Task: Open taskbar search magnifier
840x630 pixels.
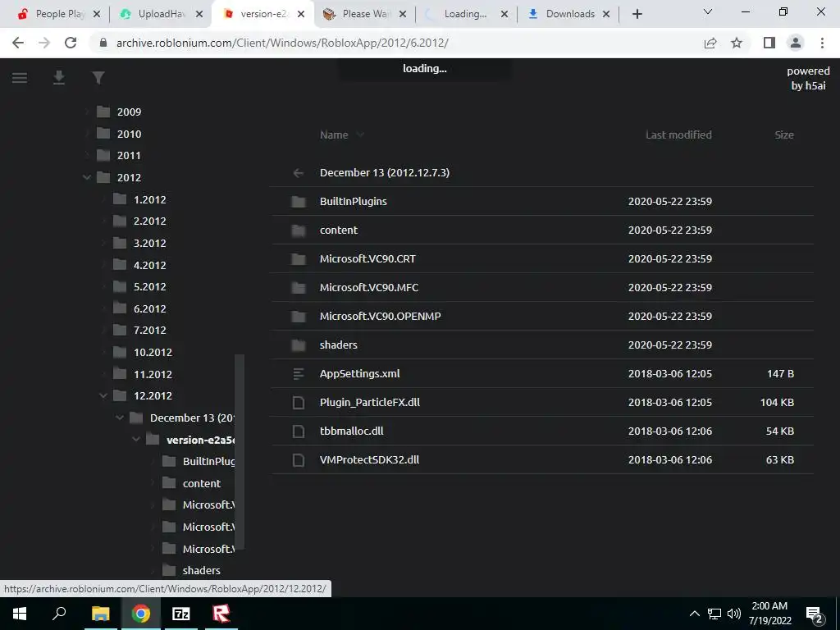Action: click(x=59, y=613)
